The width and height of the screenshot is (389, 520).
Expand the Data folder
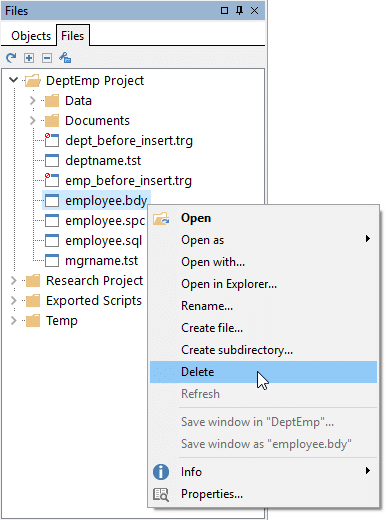click(x=32, y=100)
